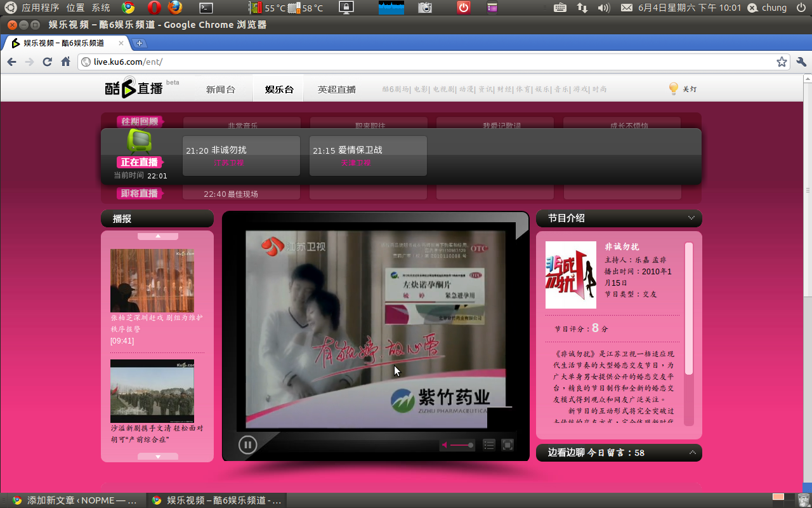Image resolution: width=812 pixels, height=508 pixels.
Task: Open the 音乐 link
Action: (561, 90)
